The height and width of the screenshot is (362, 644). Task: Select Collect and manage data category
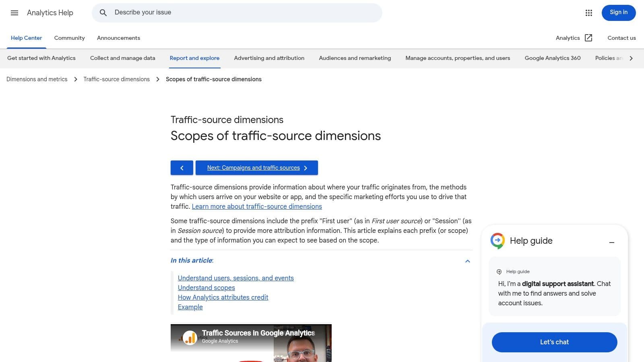[x=123, y=58]
